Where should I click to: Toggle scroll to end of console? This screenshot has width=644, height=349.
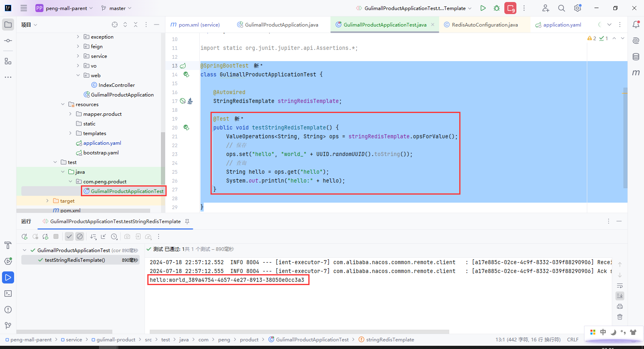coord(620,296)
